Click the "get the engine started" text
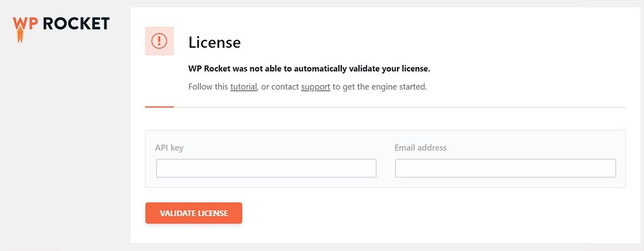644x251 pixels. pos(385,87)
